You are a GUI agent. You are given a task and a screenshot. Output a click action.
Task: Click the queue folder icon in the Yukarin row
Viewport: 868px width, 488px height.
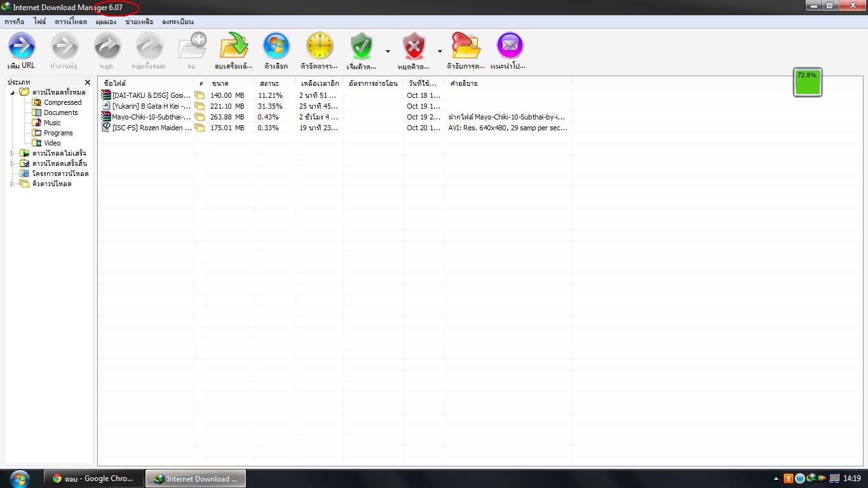pos(200,106)
